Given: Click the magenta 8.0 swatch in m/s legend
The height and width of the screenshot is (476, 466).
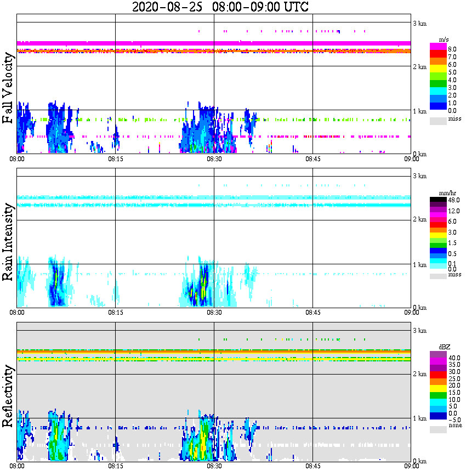Looking at the screenshot, I should (x=437, y=47).
